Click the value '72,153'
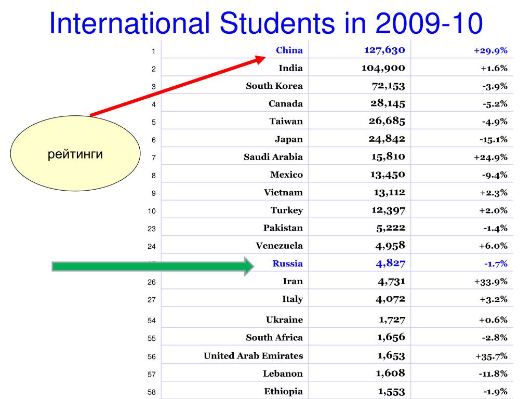This screenshot has height=399, width=532. [x=389, y=86]
